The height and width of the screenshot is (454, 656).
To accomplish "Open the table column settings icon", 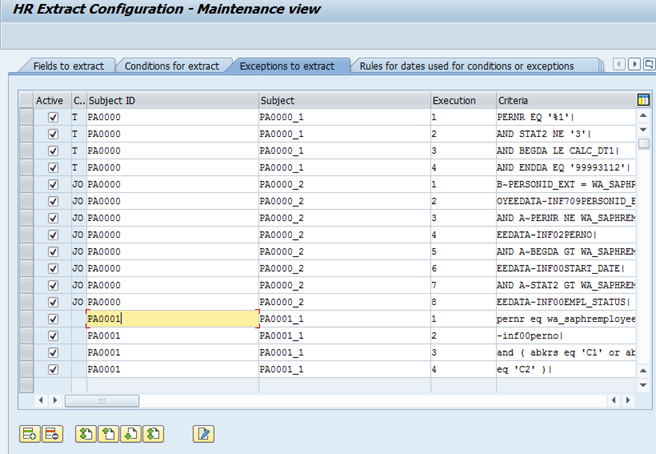I will [643, 100].
